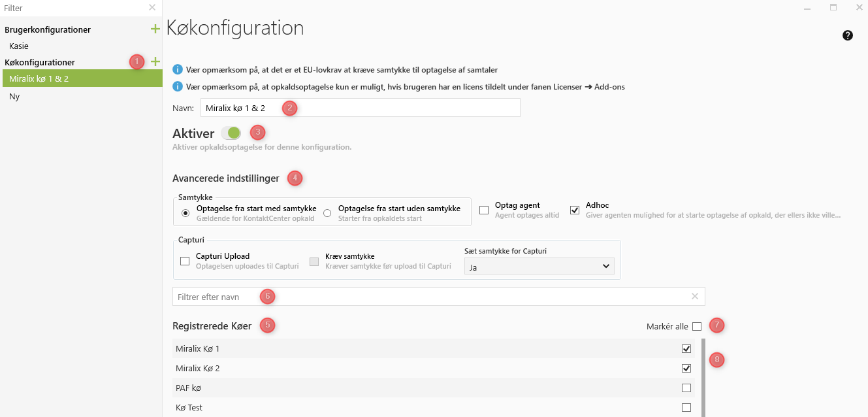
Task: Select 'Miralix kø 1 & 2' configuration
Action: coord(39,78)
